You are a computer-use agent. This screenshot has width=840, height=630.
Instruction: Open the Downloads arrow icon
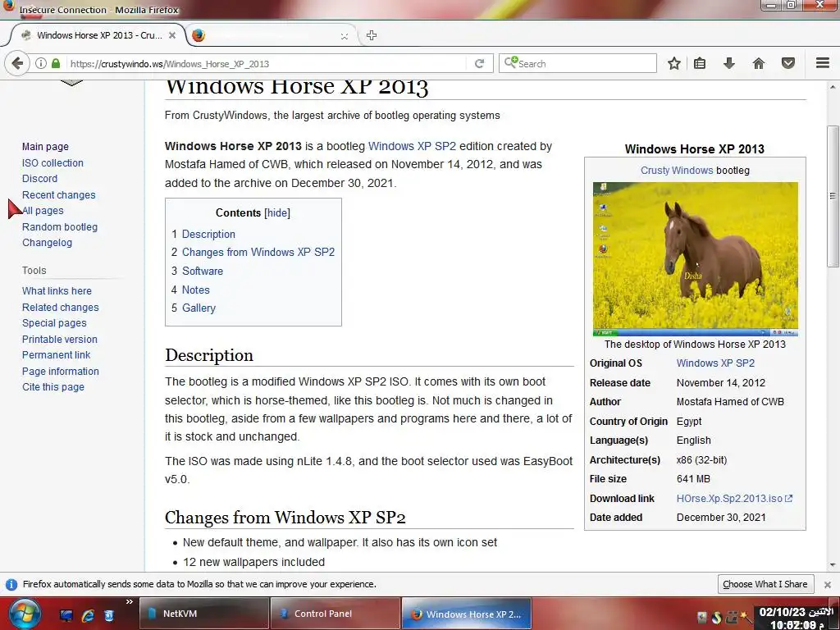(x=728, y=63)
